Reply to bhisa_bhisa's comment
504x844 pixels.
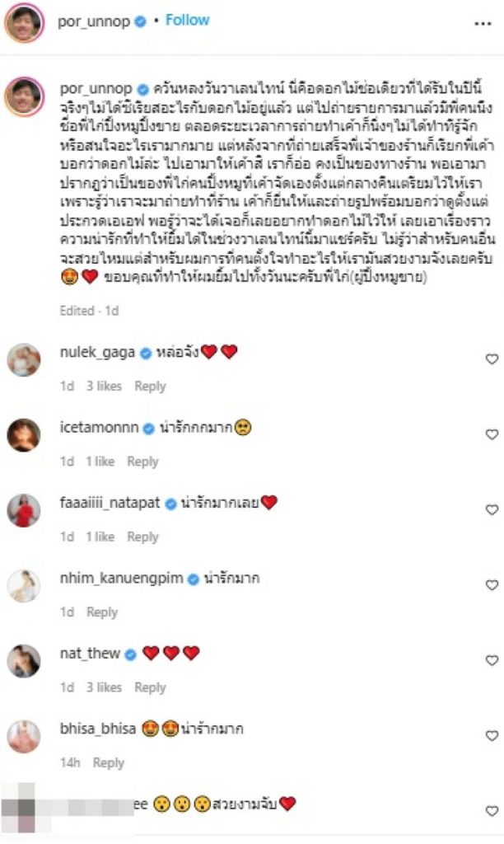(108, 762)
